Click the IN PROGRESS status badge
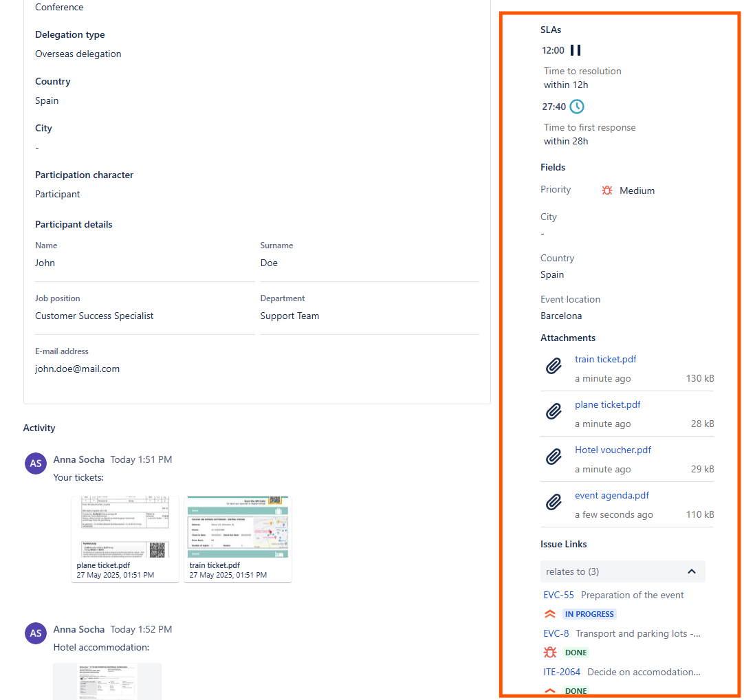Screen dimensions: 744x700 589,613
